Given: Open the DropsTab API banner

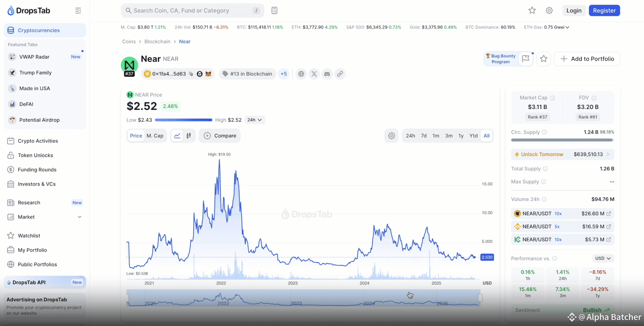Looking at the screenshot, I should [x=45, y=282].
